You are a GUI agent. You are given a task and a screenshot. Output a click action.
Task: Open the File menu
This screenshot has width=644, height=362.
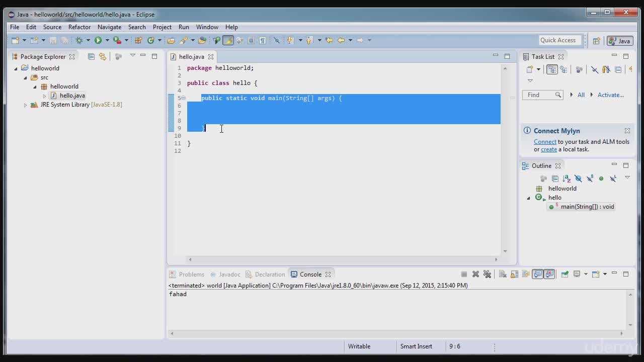[15, 27]
